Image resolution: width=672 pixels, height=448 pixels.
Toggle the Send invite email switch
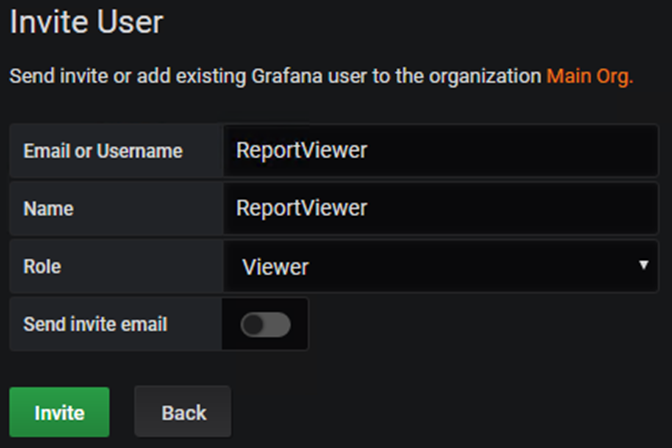tap(265, 324)
